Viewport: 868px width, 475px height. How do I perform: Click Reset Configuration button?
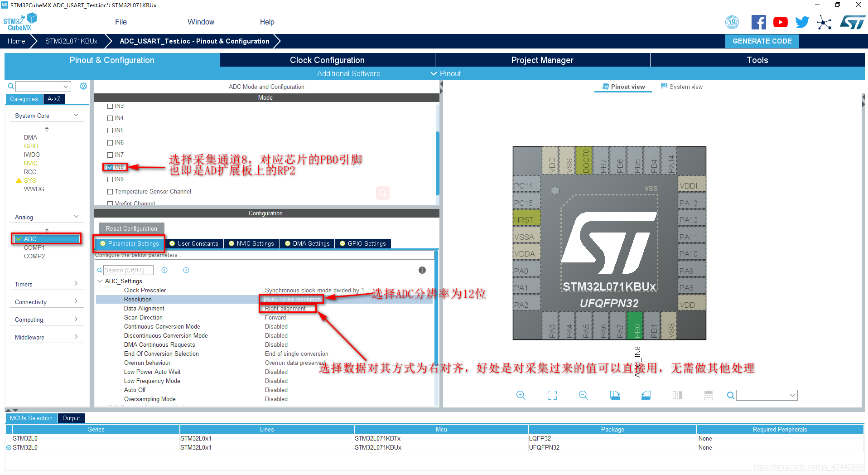(131, 228)
